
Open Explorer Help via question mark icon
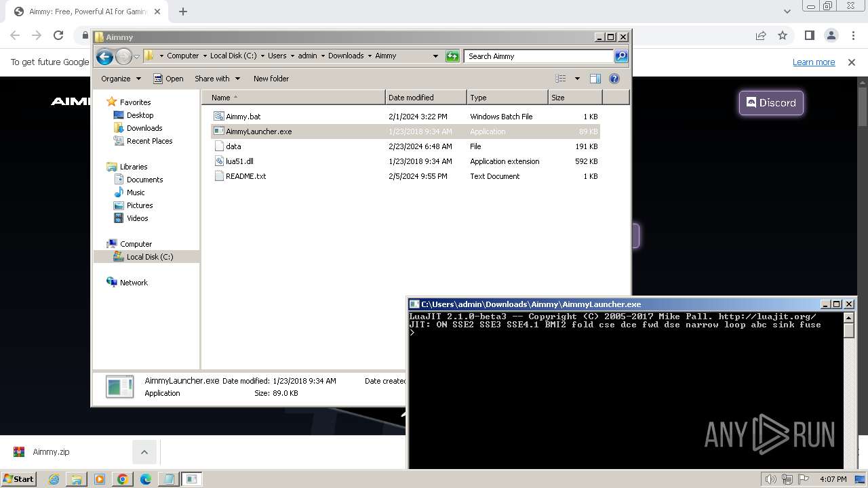click(x=614, y=79)
